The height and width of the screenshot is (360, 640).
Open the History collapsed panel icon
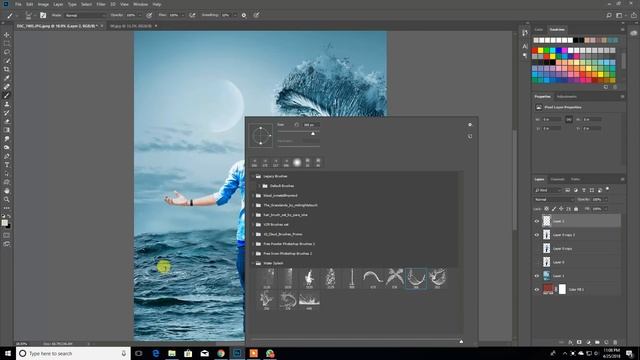pos(525,33)
